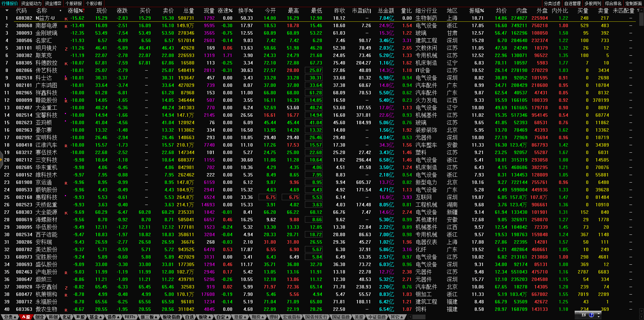Expand the 基金 category tab dropdown

pyautogui.click(x=95, y=317)
